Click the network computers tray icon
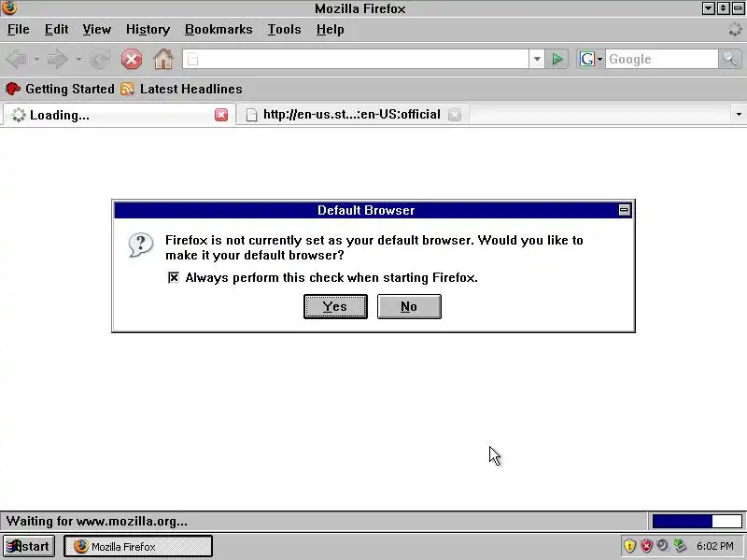This screenshot has height=560, width=747. click(x=680, y=546)
